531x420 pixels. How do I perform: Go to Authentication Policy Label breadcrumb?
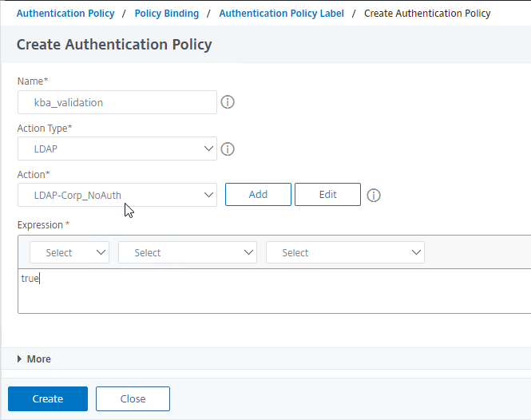tap(281, 14)
